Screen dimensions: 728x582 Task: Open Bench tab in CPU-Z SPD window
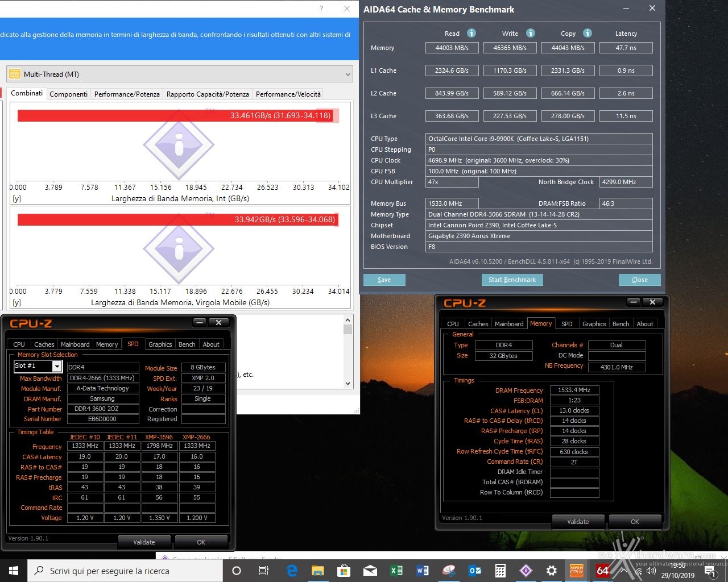pos(187,344)
